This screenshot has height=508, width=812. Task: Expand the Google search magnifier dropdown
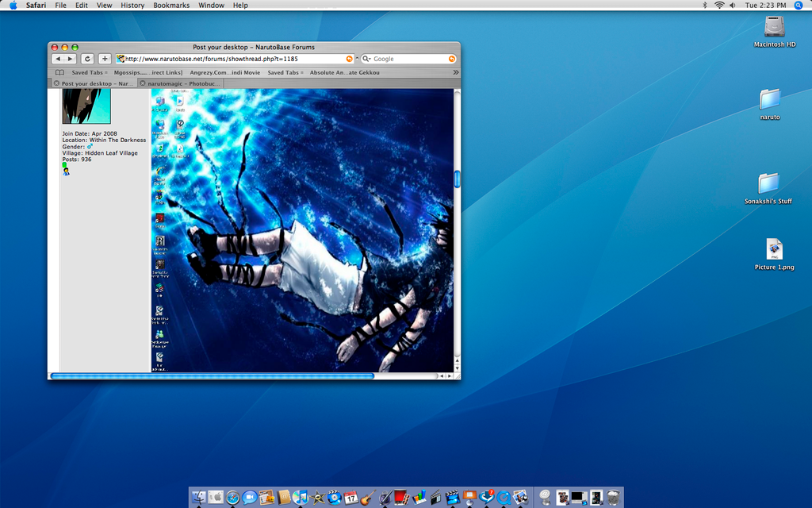click(x=366, y=59)
